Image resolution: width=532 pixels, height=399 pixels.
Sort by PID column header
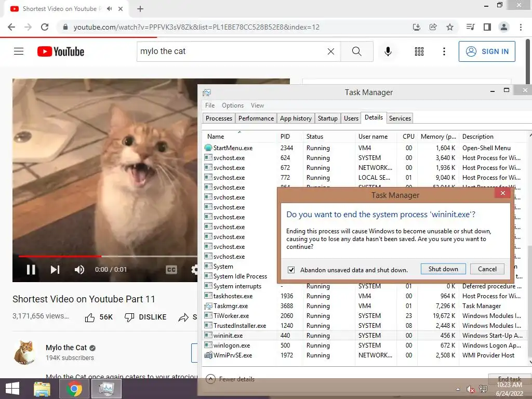[x=289, y=137]
